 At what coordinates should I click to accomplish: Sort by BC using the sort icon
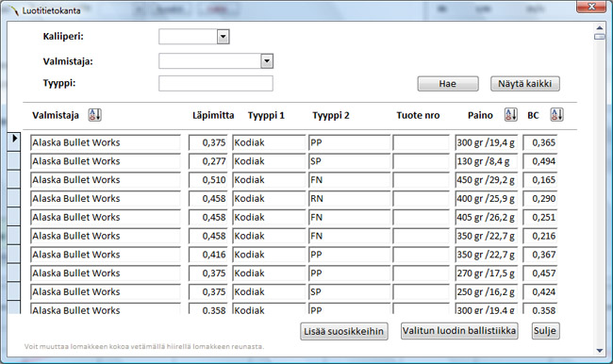coord(556,115)
